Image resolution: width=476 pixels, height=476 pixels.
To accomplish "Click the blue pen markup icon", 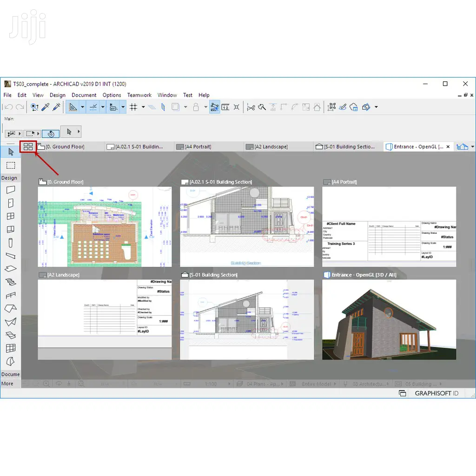I will click(343, 107).
